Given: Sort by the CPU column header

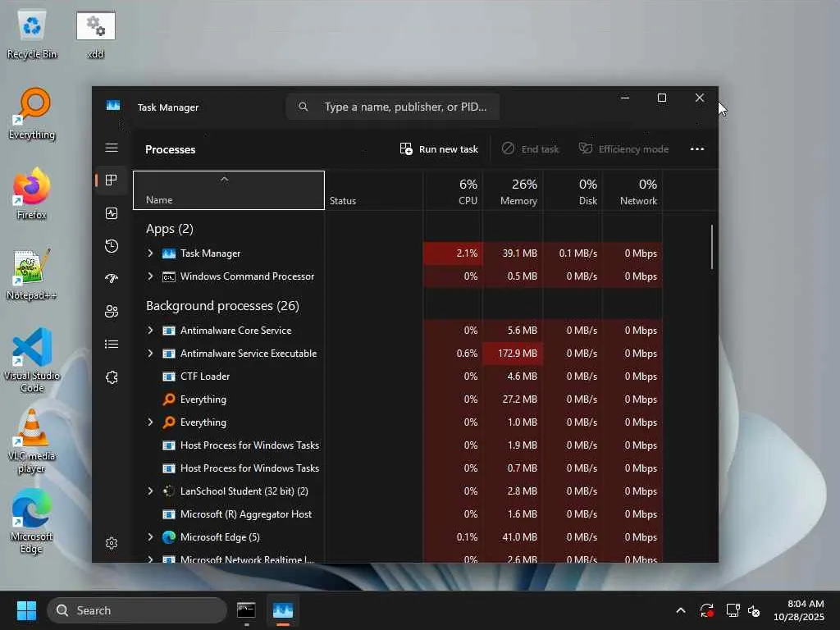Looking at the screenshot, I should click(453, 190).
